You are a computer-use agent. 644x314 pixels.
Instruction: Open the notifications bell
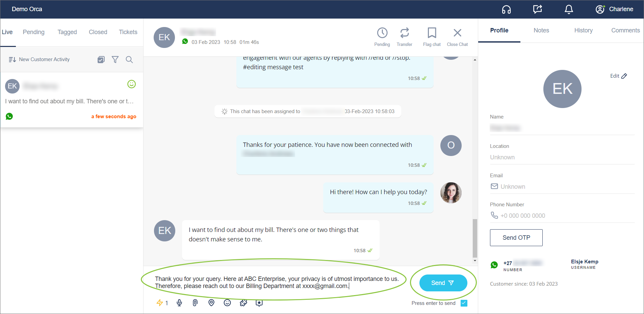pyautogui.click(x=569, y=9)
